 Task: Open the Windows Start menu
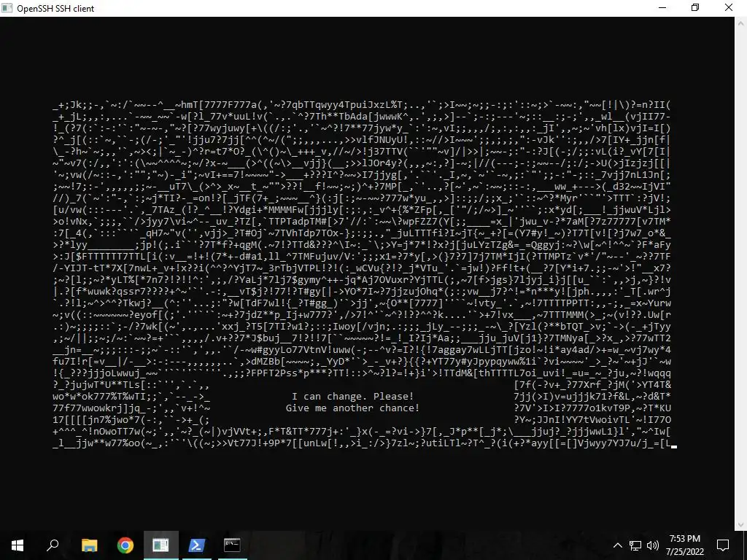(18, 545)
